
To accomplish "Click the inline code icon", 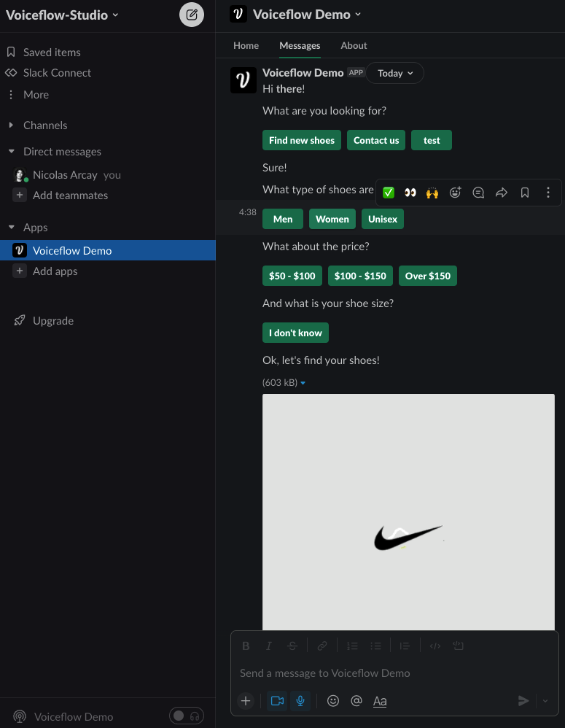I will click(x=435, y=646).
